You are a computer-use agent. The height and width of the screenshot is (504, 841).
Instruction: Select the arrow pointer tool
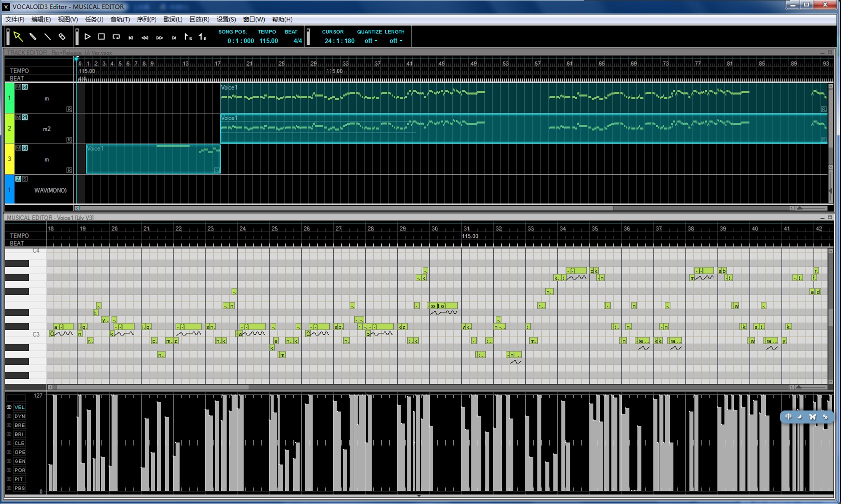tap(18, 36)
